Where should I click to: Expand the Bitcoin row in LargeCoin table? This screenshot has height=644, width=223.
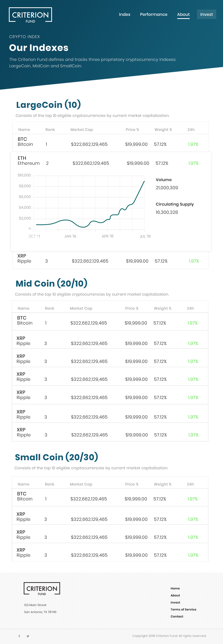[110, 142]
